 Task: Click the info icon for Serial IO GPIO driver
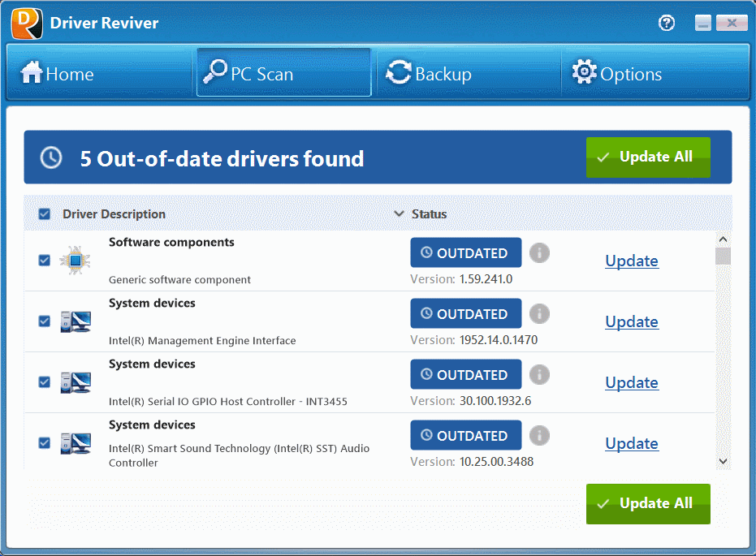(x=539, y=374)
